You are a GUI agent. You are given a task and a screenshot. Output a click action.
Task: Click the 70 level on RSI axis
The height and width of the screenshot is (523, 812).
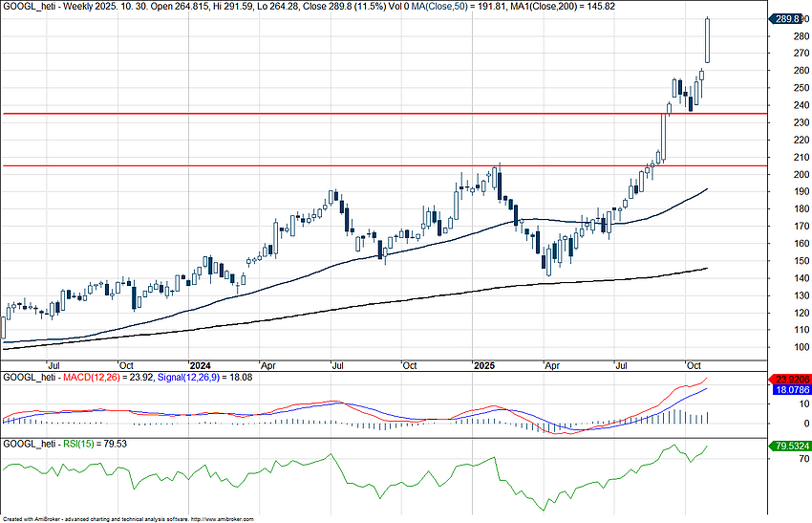(778, 460)
